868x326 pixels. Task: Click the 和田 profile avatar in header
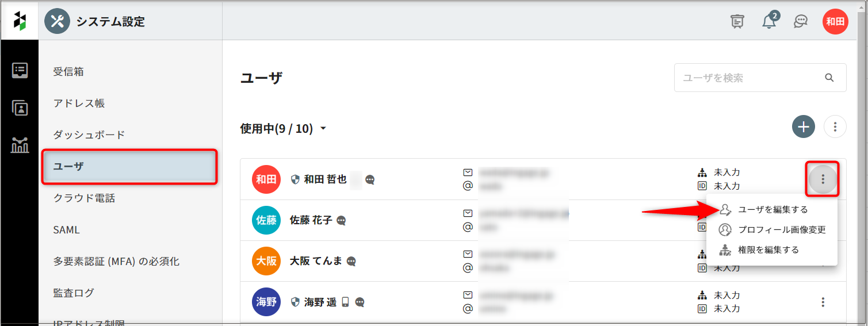tap(835, 22)
